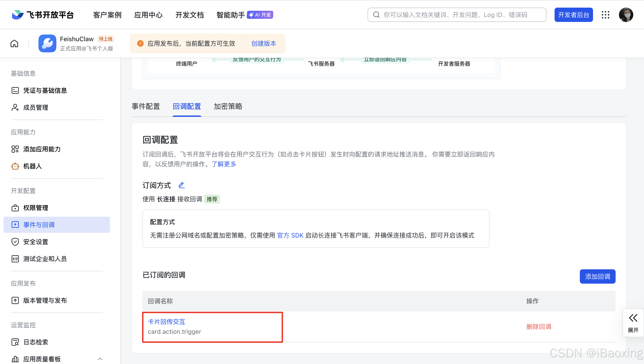Edit 订阅方式 using the pencil icon

pos(181,185)
